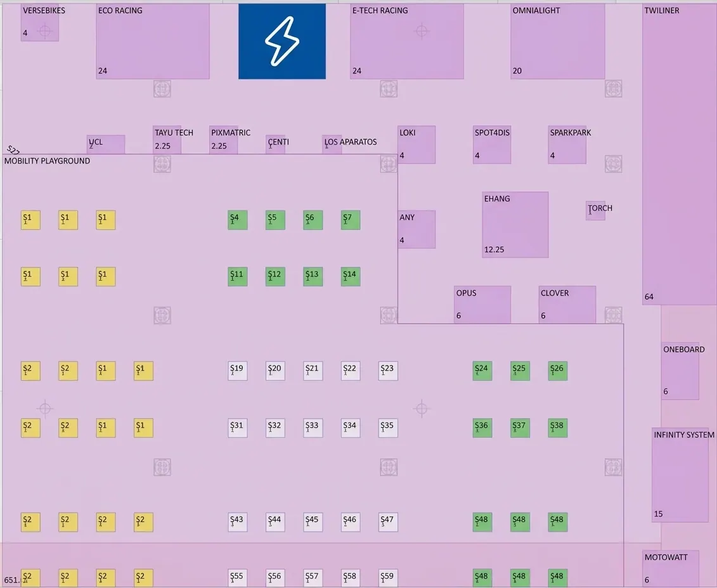
Task: Select the PIXMATRIC booth
Action: tap(224, 140)
